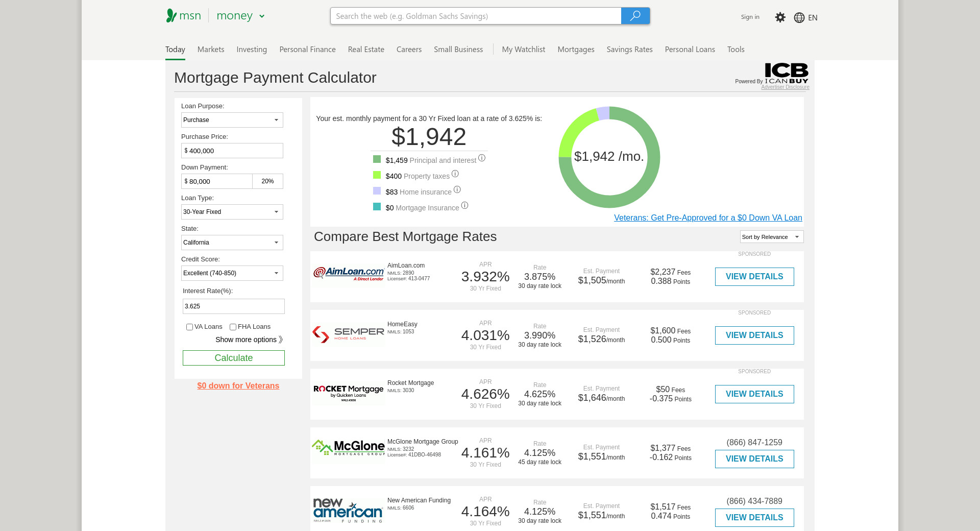This screenshot has width=980, height=531.
Task: Check the FHA Loans checkbox
Action: (x=233, y=327)
